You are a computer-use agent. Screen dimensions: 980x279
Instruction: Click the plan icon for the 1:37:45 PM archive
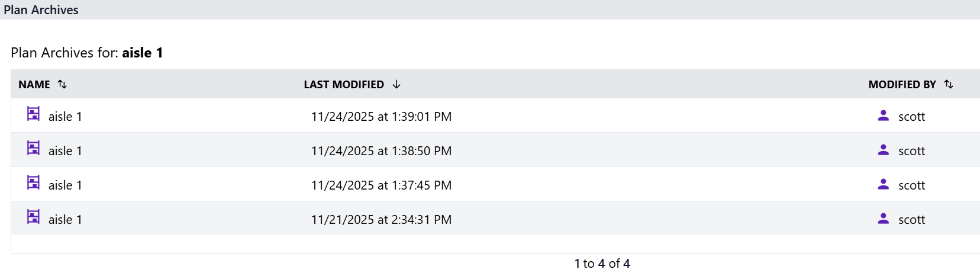(33, 182)
